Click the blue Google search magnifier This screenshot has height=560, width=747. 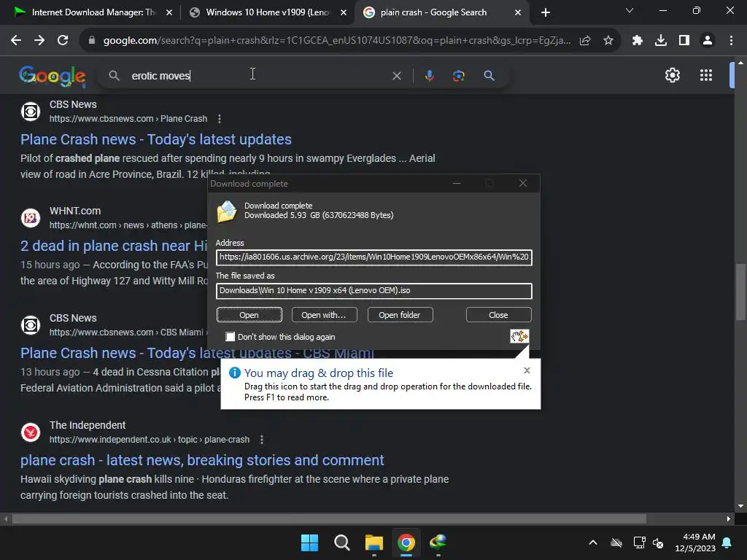tap(489, 76)
